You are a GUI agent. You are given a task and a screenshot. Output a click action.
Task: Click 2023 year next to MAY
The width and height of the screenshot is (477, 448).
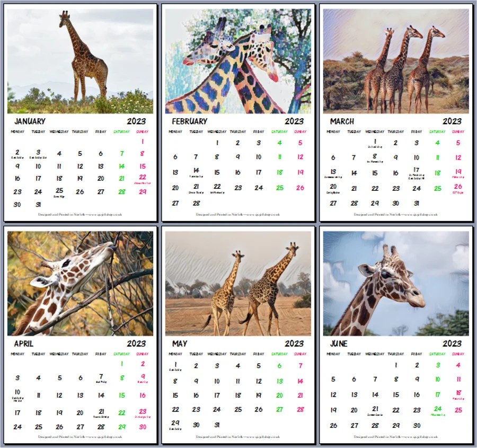(294, 344)
